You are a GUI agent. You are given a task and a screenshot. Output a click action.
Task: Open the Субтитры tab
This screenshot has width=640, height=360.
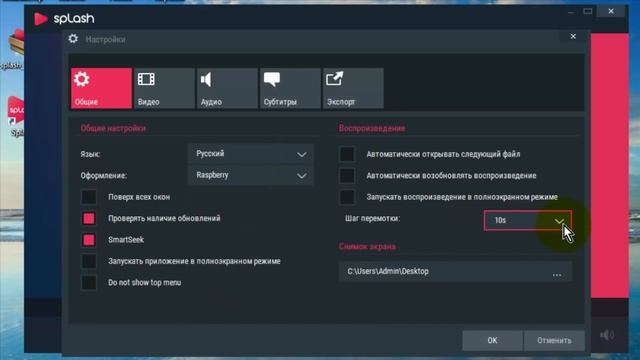click(x=290, y=88)
